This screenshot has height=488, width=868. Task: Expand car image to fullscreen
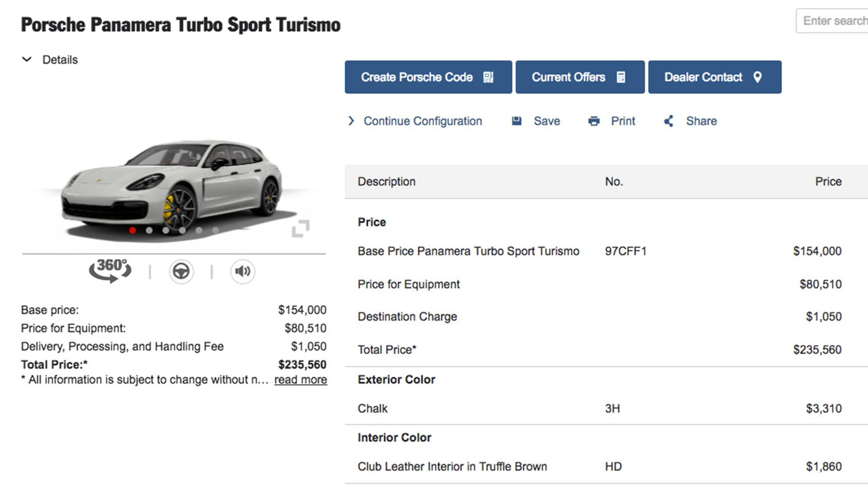pos(300,229)
